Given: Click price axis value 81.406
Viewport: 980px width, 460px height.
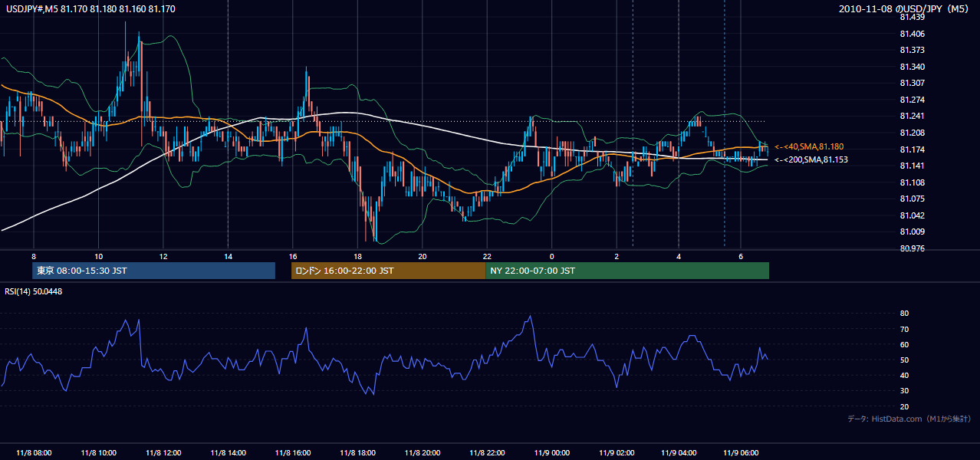Looking at the screenshot, I should click(x=912, y=34).
